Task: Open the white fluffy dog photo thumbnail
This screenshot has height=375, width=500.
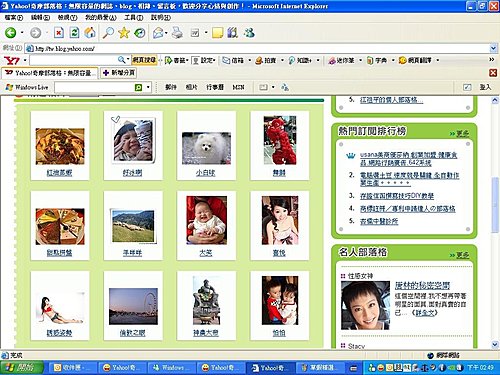Action: (206, 148)
